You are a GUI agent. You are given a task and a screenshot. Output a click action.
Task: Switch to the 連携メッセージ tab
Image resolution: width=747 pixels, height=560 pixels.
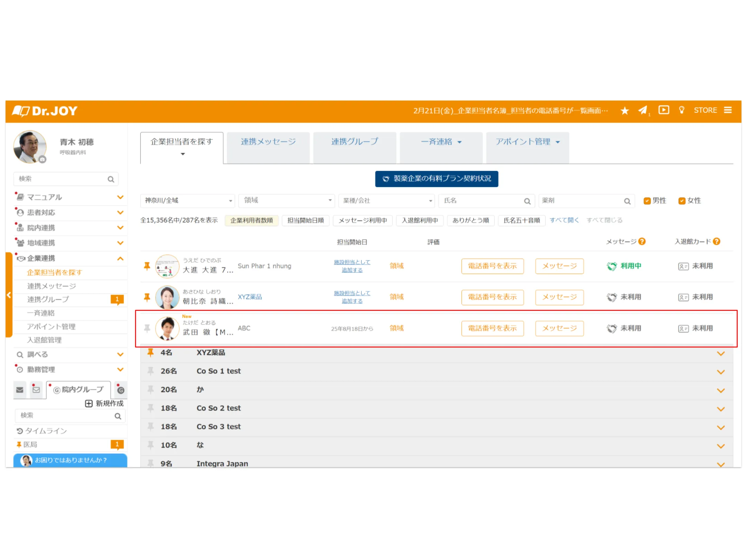(268, 142)
